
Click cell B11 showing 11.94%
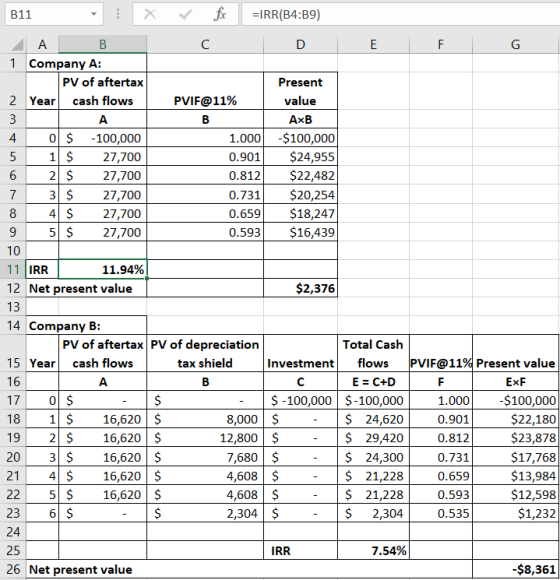(x=102, y=269)
